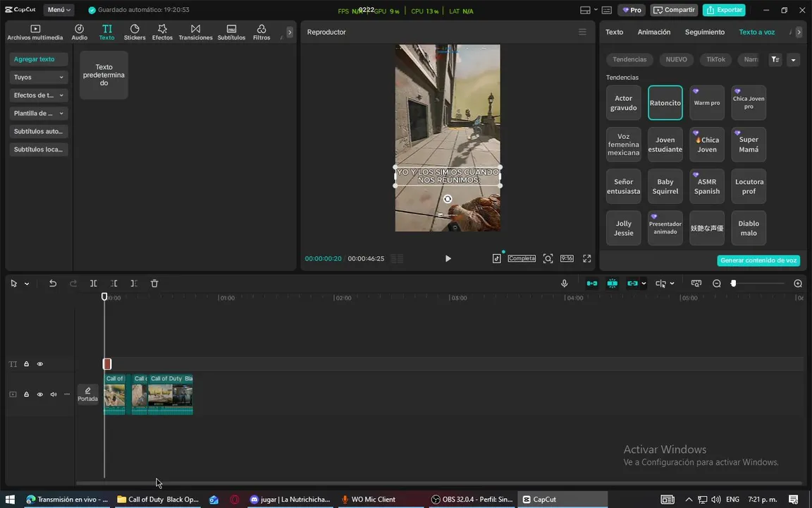812x508 pixels.
Task: Click the rotate handle under the caption
Action: tap(448, 199)
